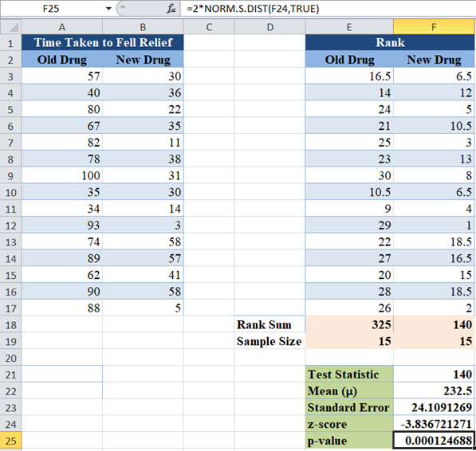Select column A header
The height and width of the screenshot is (451, 476).
coord(62,27)
